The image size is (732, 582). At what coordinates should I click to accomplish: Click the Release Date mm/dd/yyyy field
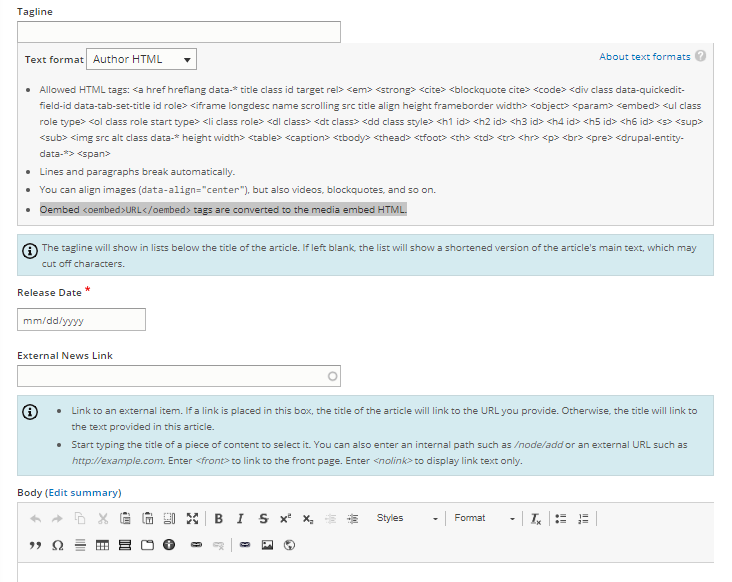[81, 320]
